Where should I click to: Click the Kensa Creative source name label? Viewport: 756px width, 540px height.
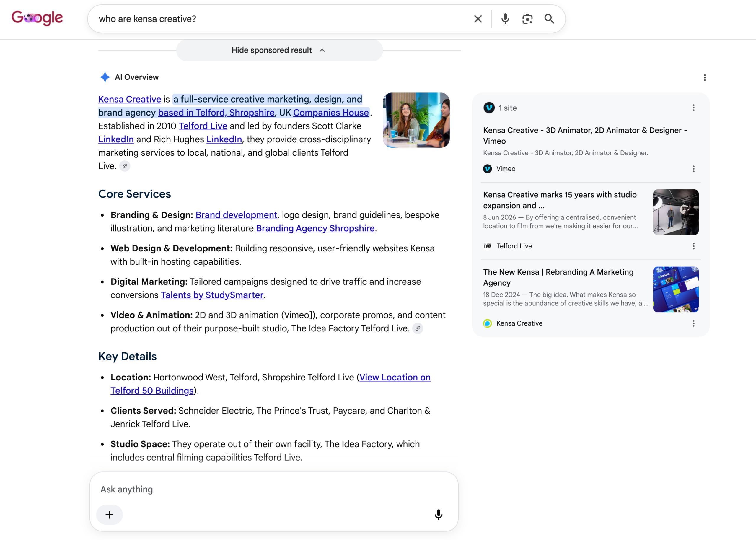coord(519,323)
